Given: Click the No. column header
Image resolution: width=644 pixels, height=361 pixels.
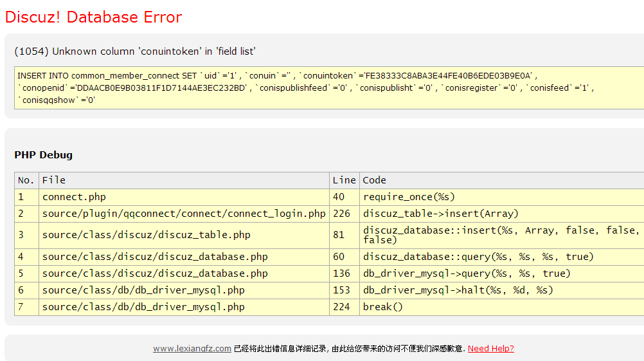Looking at the screenshot, I should tap(27, 180).
